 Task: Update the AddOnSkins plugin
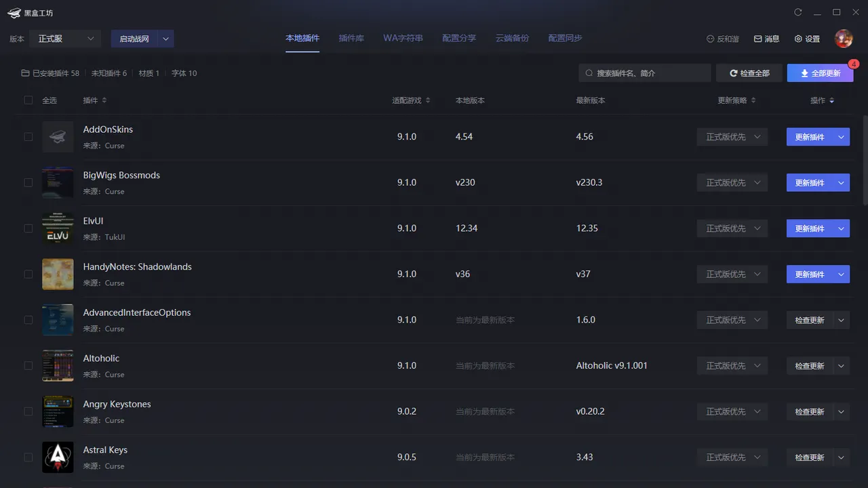pos(810,137)
